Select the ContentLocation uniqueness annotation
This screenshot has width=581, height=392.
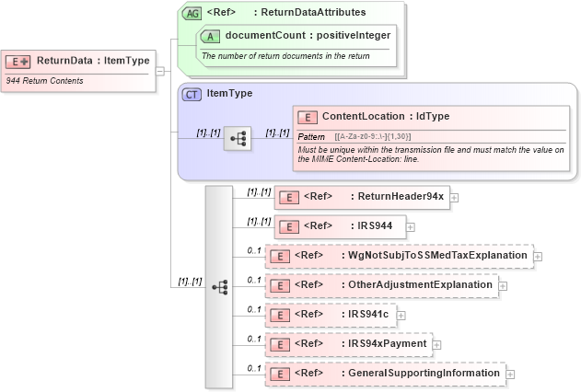431,155
